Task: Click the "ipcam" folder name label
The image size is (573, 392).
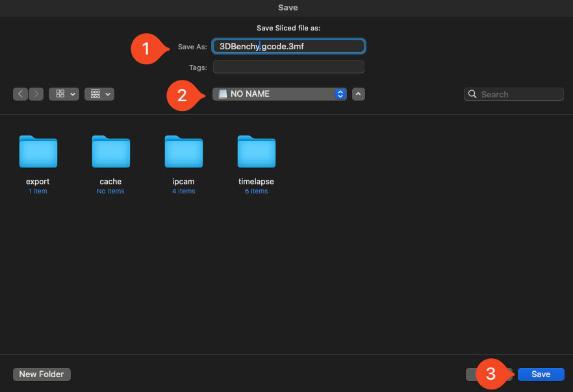Action: (184, 182)
